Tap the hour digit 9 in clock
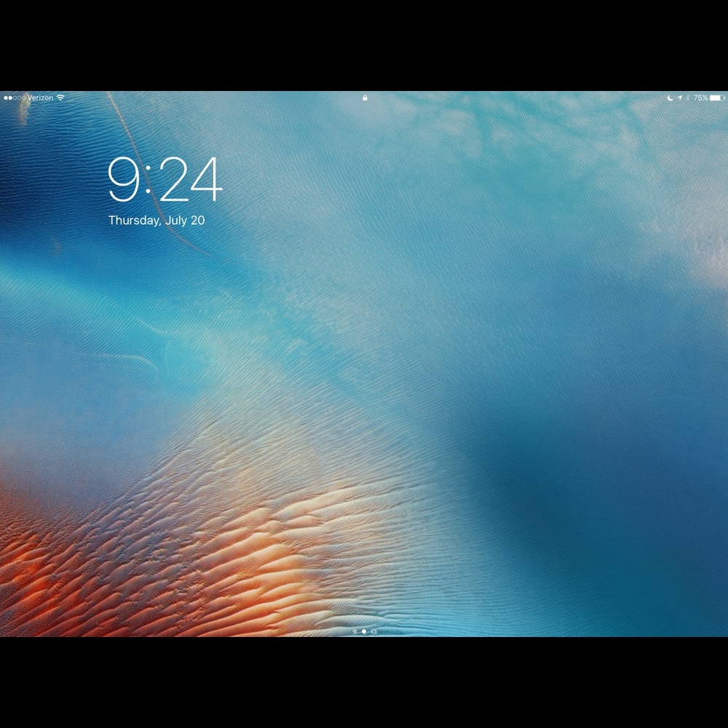Screen dimensions: 728x728 124,181
